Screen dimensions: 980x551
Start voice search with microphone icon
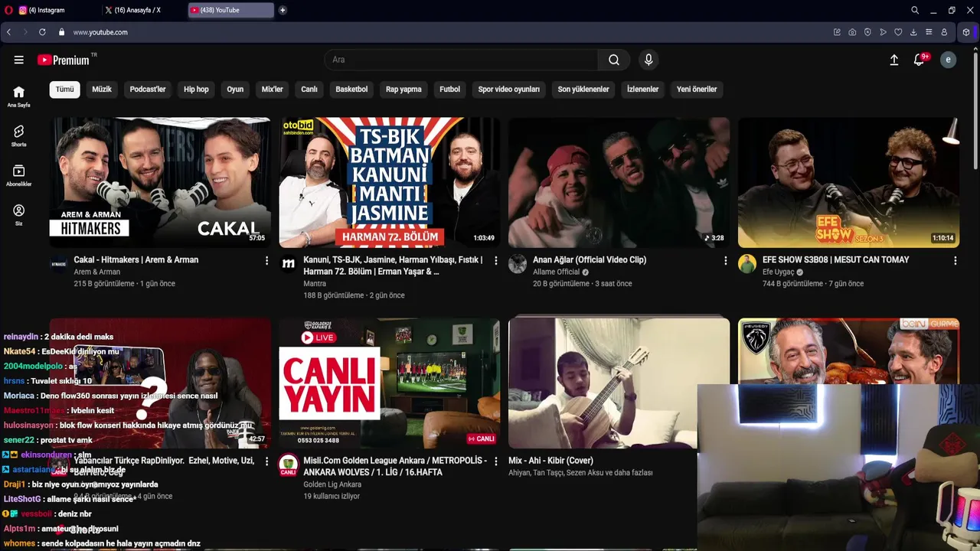pos(648,60)
